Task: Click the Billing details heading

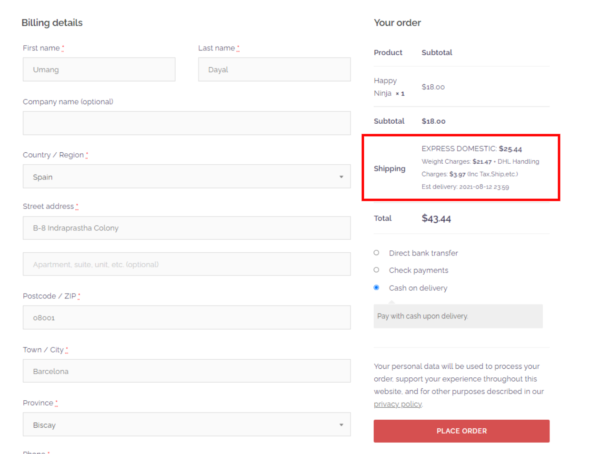Action: click(52, 23)
